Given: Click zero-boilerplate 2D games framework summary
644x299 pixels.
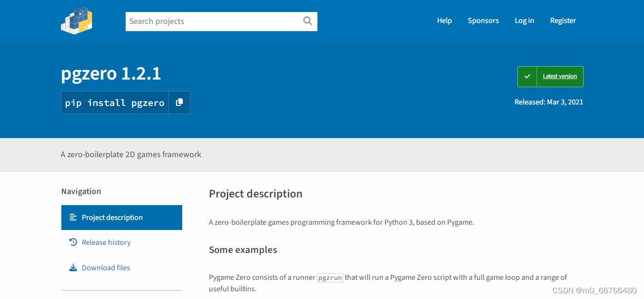Looking at the screenshot, I should 131,154.
